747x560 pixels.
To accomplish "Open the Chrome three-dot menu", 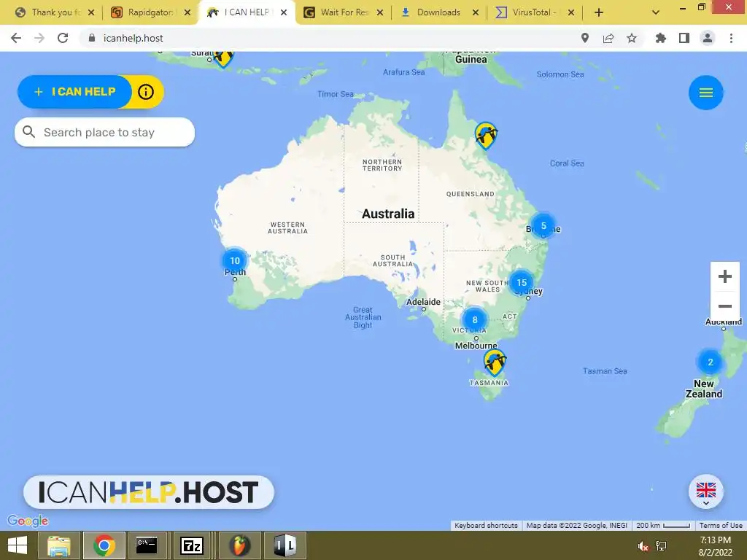I will click(x=731, y=38).
